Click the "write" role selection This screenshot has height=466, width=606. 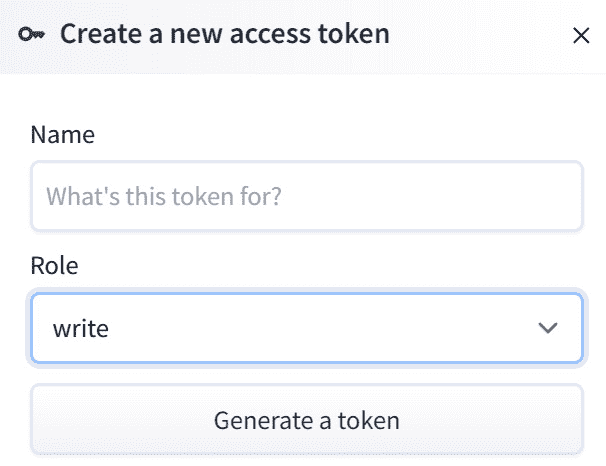click(80, 327)
